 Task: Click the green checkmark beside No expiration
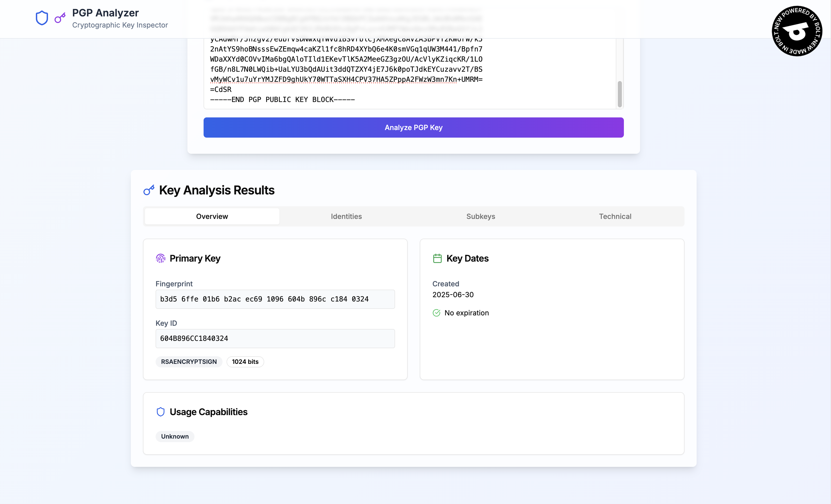(436, 313)
